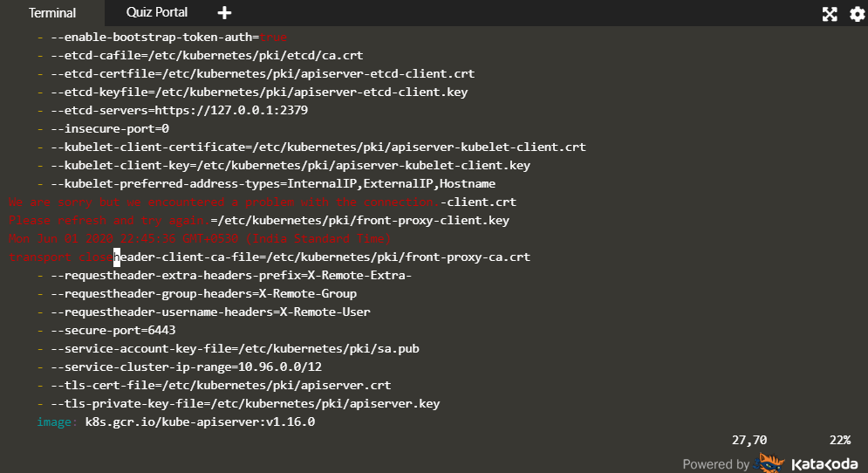Click the 22% scroll percentage indicator

tap(839, 439)
